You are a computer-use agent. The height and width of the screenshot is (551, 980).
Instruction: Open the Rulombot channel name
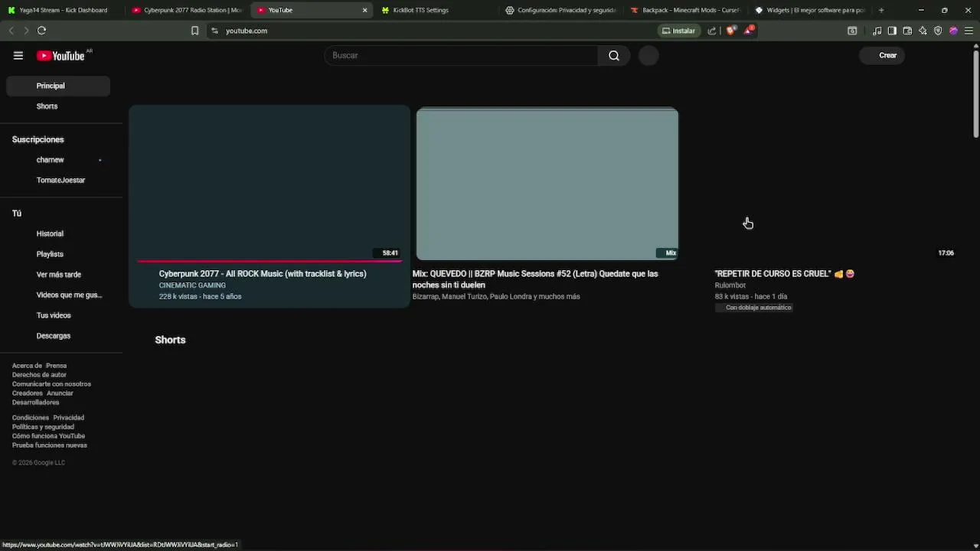click(730, 285)
